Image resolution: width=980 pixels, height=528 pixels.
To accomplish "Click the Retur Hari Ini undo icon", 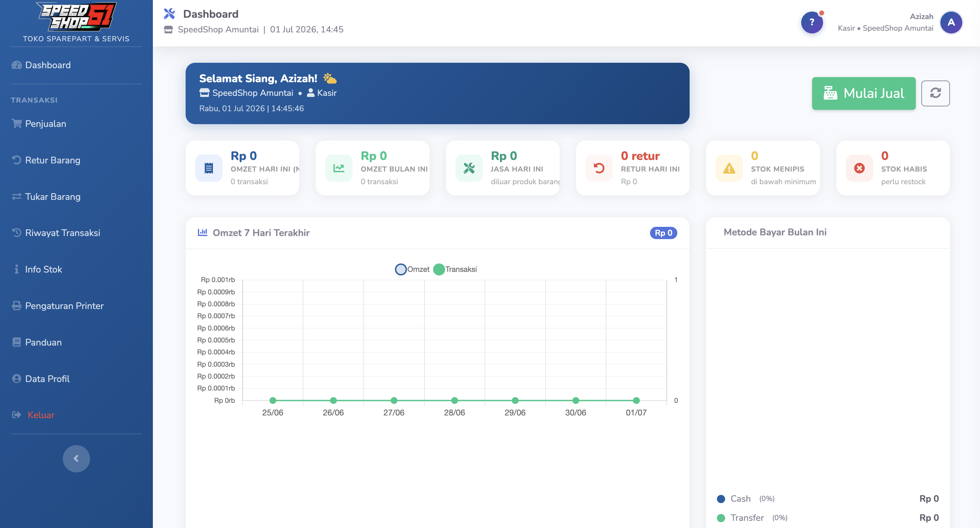I will (599, 168).
